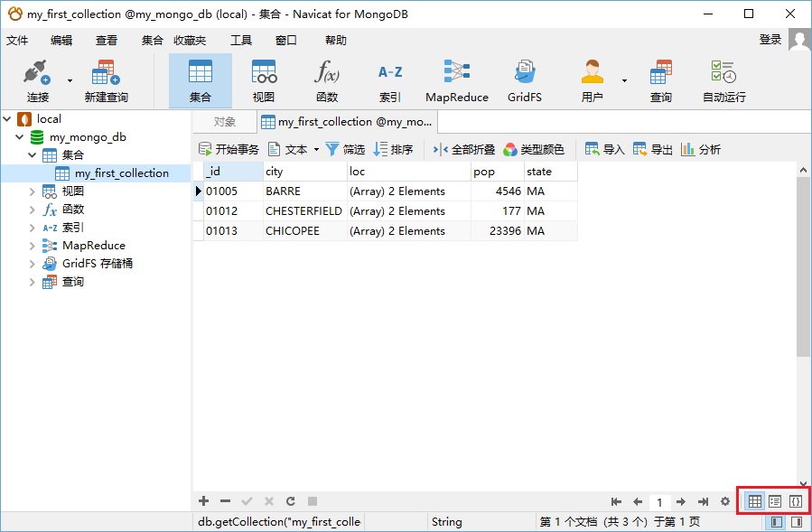
Task: Open the A-Z Index toolbar icon
Action: [x=390, y=80]
